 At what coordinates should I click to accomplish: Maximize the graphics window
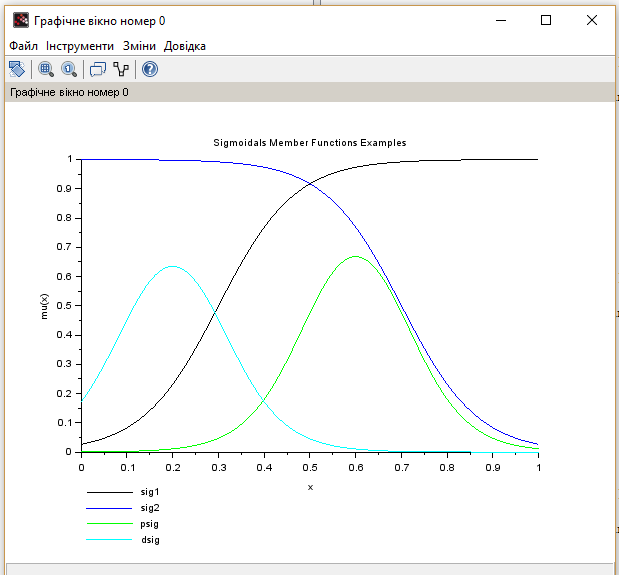545,20
